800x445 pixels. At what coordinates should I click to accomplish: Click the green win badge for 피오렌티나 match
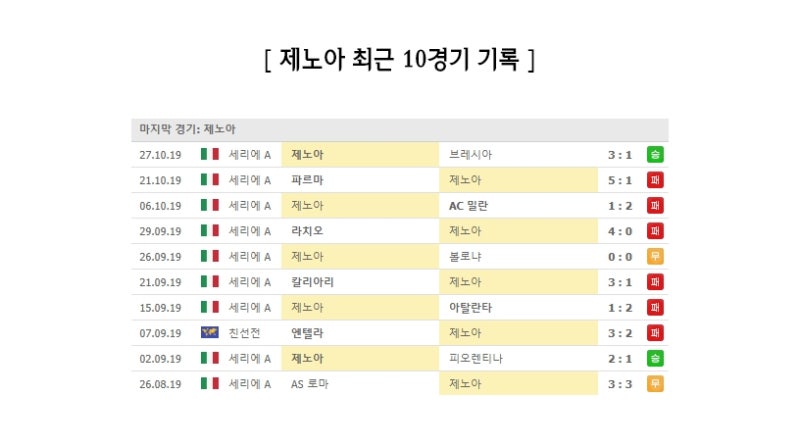click(x=655, y=358)
